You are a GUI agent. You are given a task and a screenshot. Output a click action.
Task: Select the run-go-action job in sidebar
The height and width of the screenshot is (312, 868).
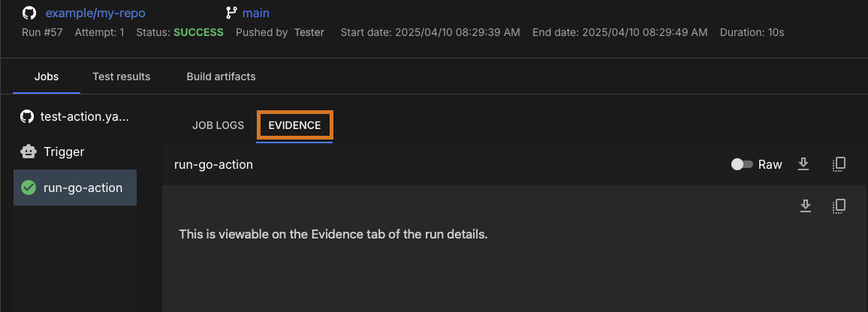coord(75,187)
